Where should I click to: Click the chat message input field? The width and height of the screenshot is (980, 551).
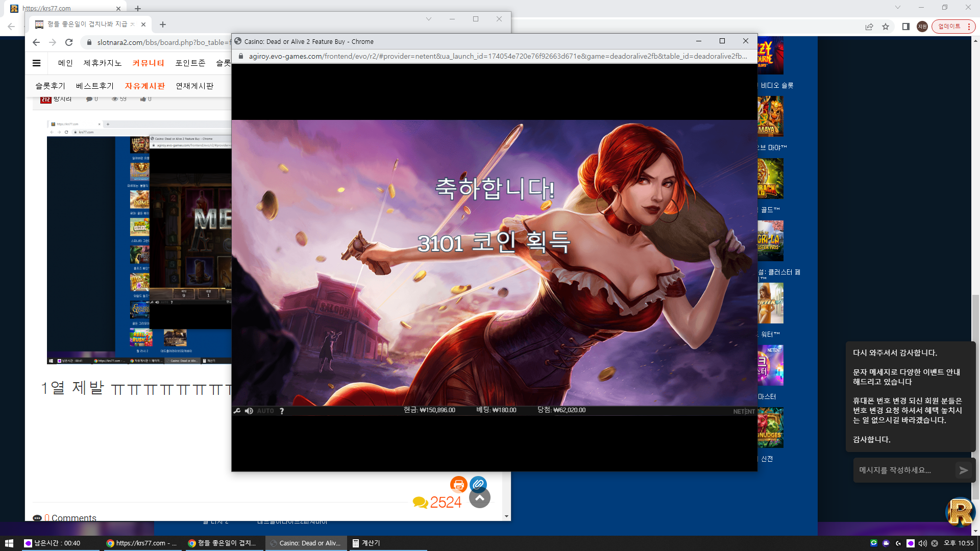coord(904,470)
